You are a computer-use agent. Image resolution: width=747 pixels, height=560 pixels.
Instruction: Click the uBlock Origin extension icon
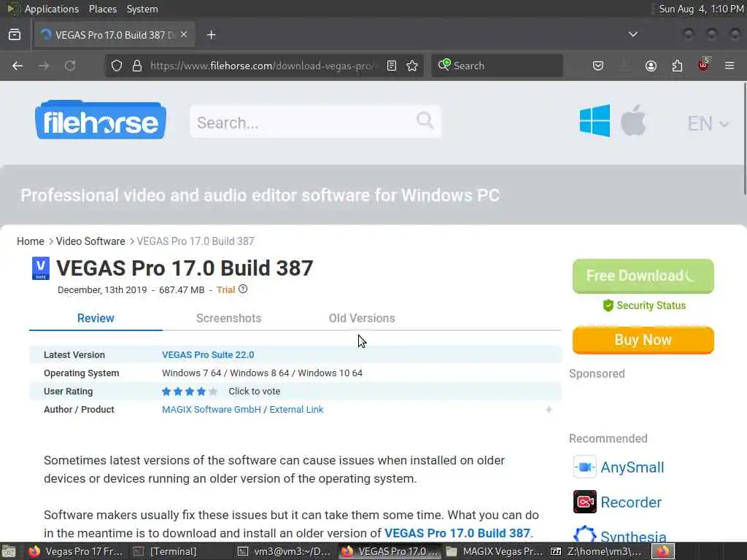coord(704,65)
